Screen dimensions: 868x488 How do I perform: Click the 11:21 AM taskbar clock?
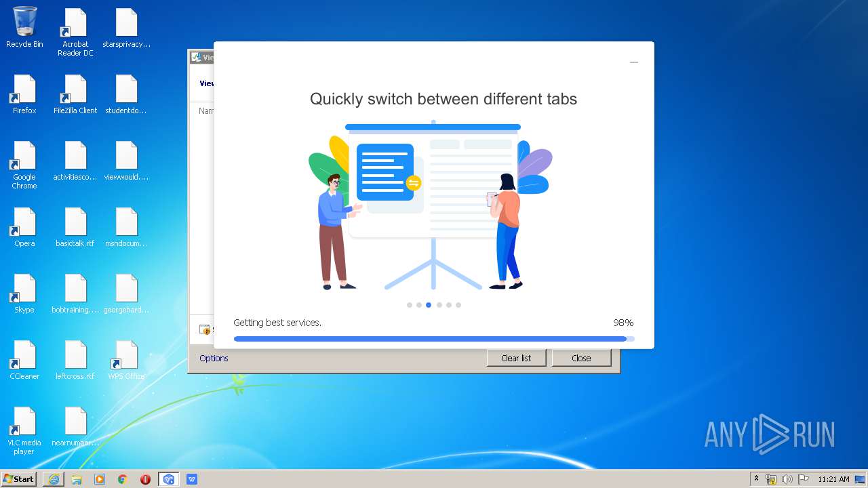(x=833, y=479)
